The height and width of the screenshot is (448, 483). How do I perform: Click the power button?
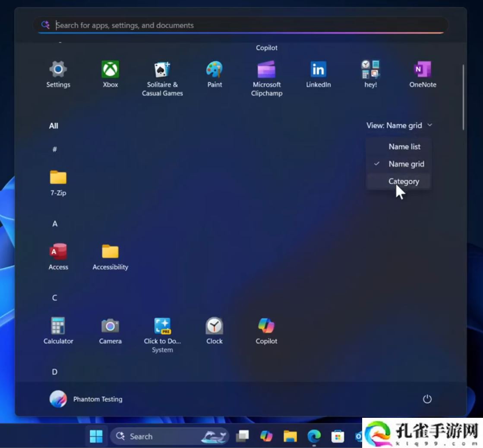pos(427,399)
